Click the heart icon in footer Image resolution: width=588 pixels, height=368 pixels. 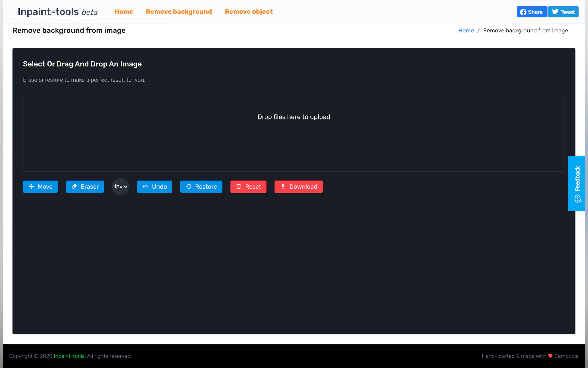click(550, 356)
